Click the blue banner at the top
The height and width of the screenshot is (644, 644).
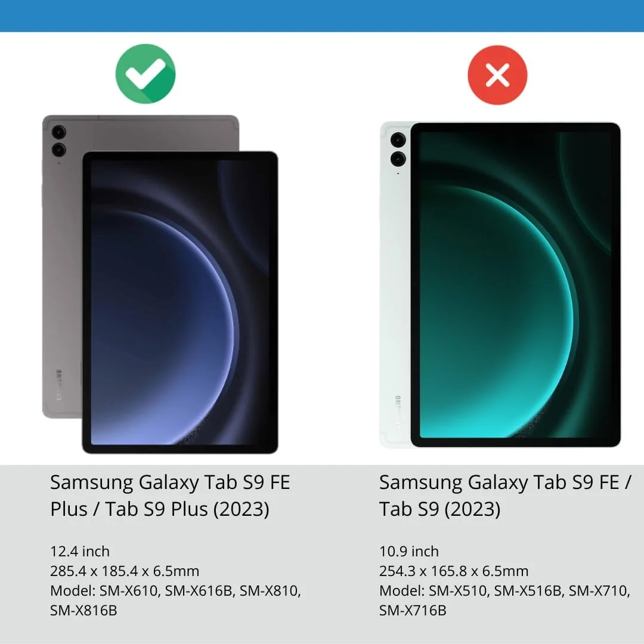322,16
